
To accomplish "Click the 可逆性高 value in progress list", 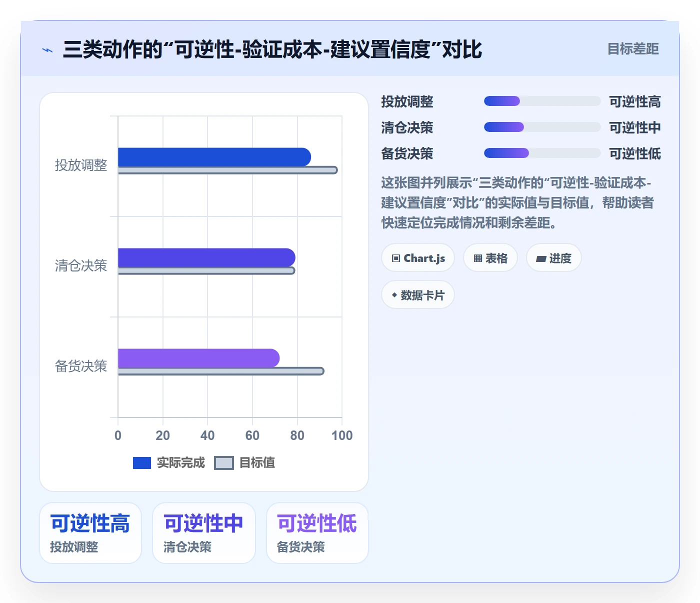I will [634, 101].
